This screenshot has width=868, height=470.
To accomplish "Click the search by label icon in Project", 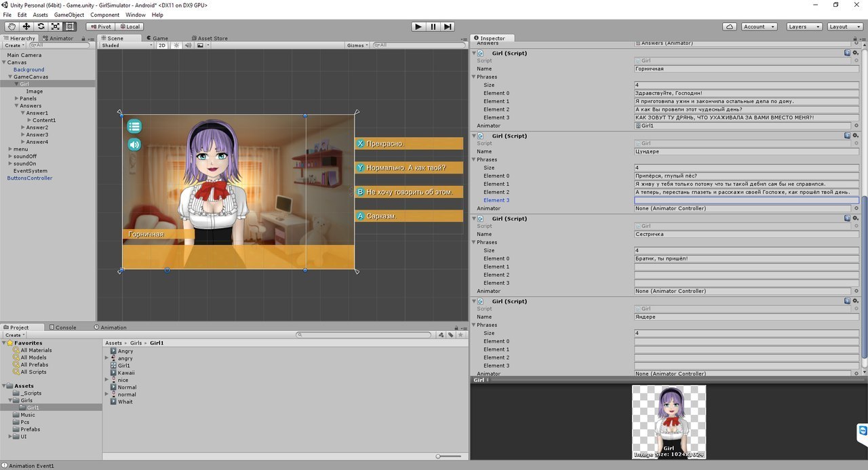I will pos(450,334).
